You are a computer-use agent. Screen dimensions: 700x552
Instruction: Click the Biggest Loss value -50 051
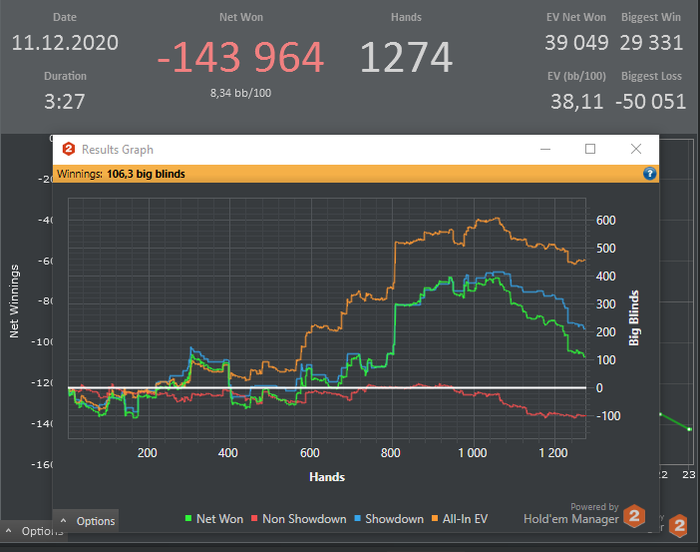650,102
